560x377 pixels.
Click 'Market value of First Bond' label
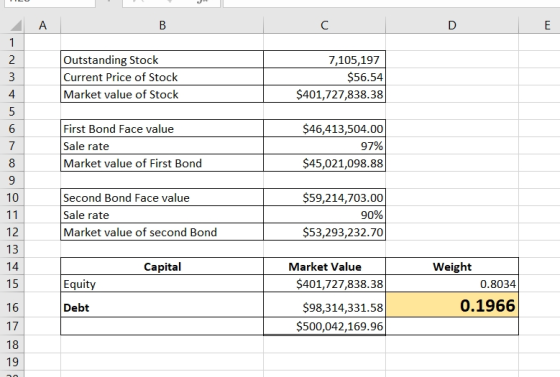(132, 163)
